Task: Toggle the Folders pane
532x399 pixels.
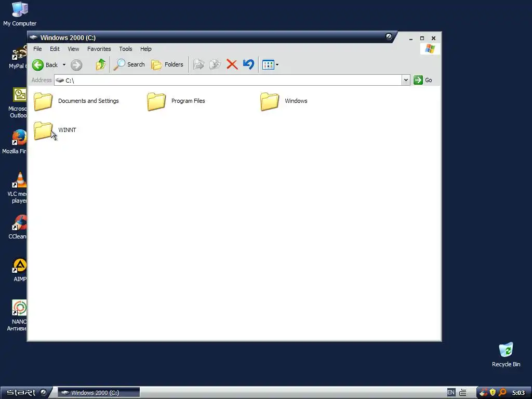Action: pos(167,64)
